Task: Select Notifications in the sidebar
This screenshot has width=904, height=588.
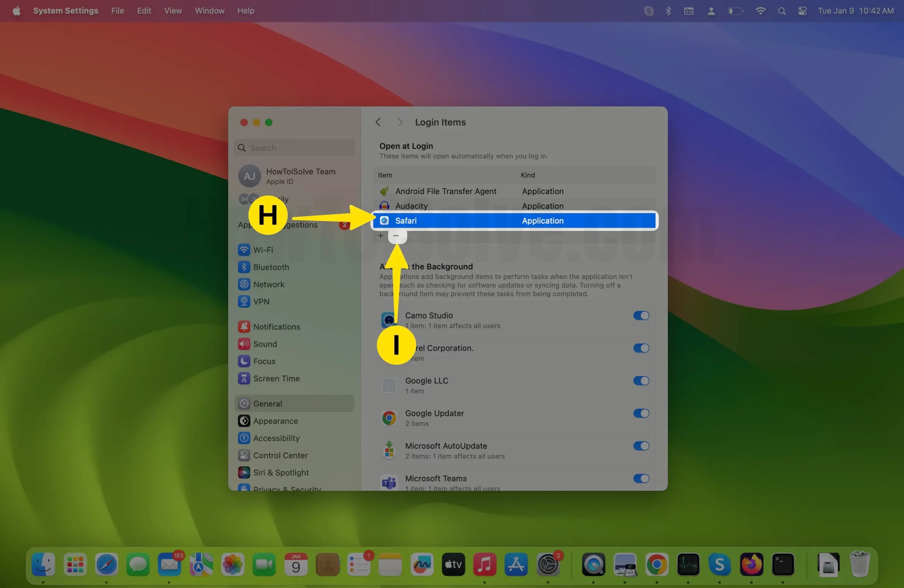Action: tap(276, 327)
